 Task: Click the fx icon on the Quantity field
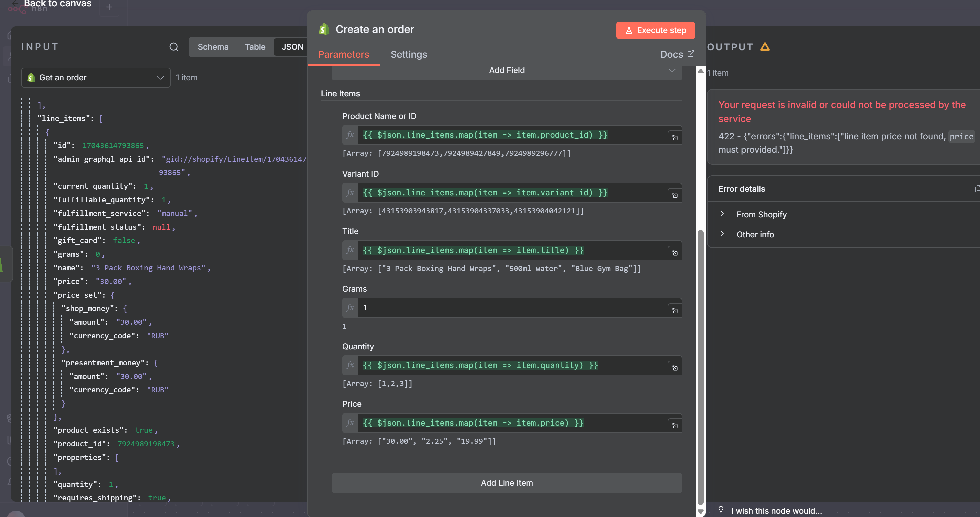click(x=350, y=365)
